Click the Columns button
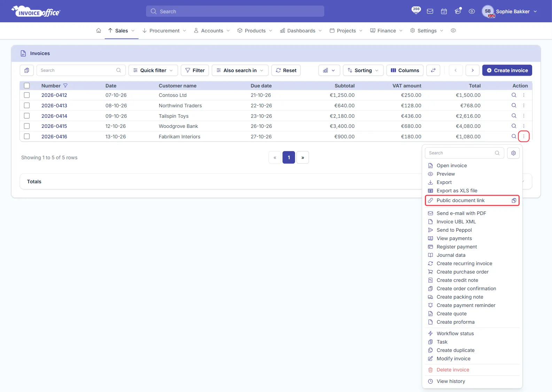 point(405,70)
